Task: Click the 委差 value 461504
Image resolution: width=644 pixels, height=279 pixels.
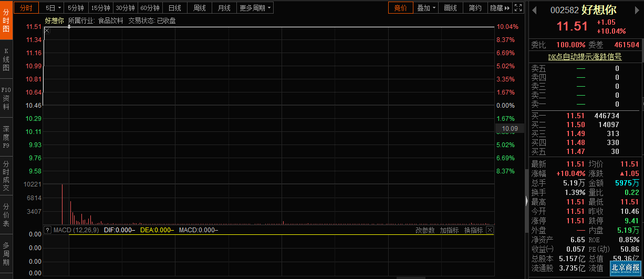Action: [x=626, y=45]
